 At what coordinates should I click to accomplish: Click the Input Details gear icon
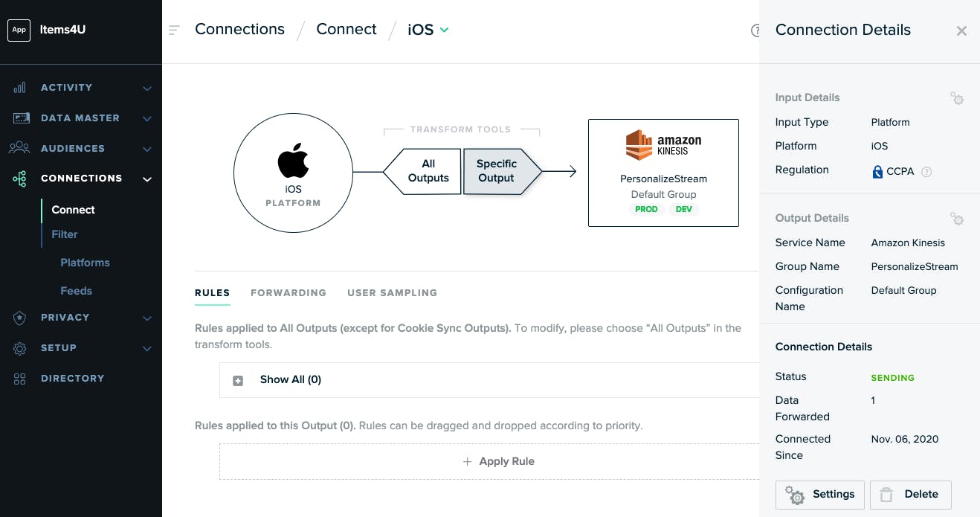(957, 98)
